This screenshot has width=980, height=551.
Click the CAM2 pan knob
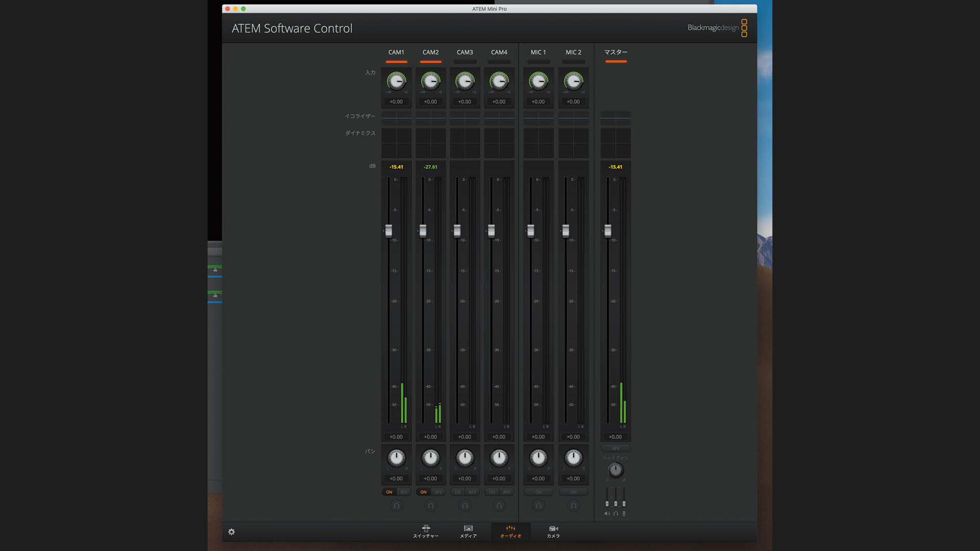430,458
